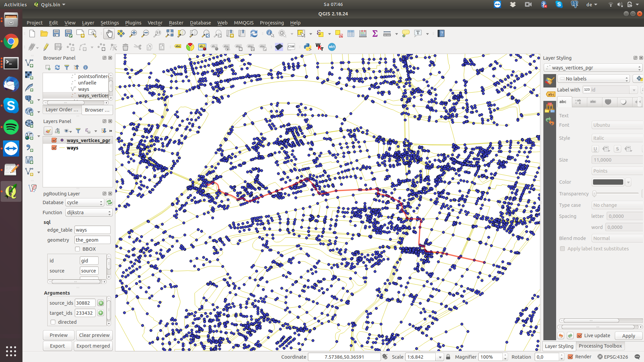The width and height of the screenshot is (644, 362).
Task: Open the MMQGIS menu
Action: click(244, 23)
